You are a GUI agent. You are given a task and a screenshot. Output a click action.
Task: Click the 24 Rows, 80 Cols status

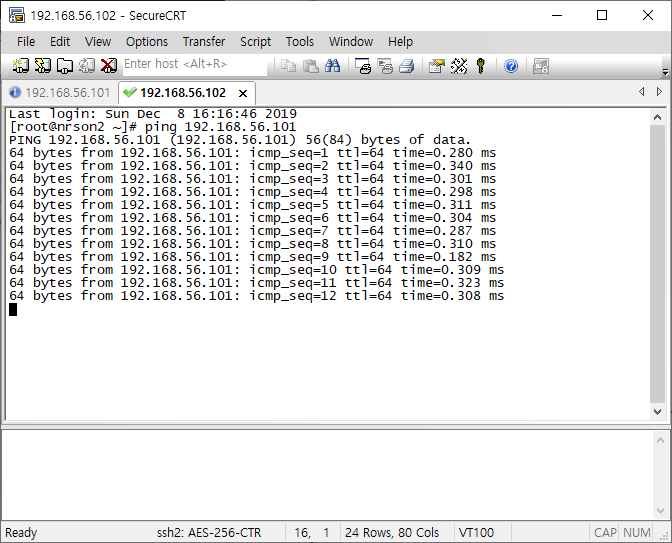392,533
